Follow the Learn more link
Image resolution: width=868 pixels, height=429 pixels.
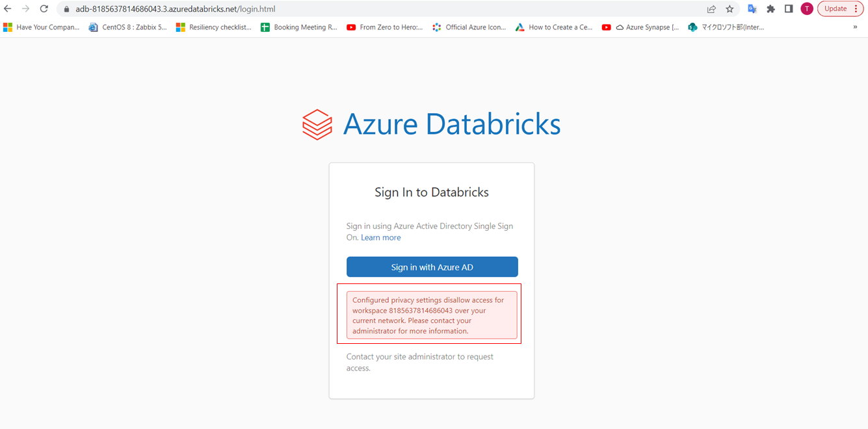click(x=381, y=238)
